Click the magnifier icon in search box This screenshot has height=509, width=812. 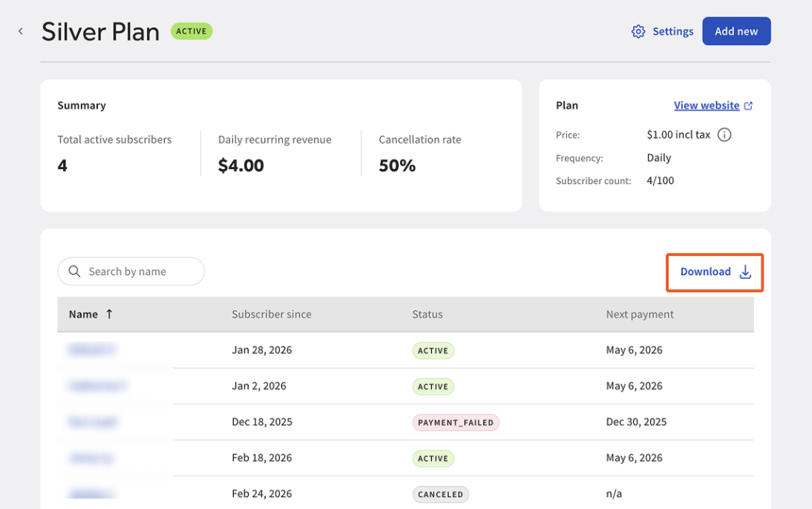coord(74,272)
